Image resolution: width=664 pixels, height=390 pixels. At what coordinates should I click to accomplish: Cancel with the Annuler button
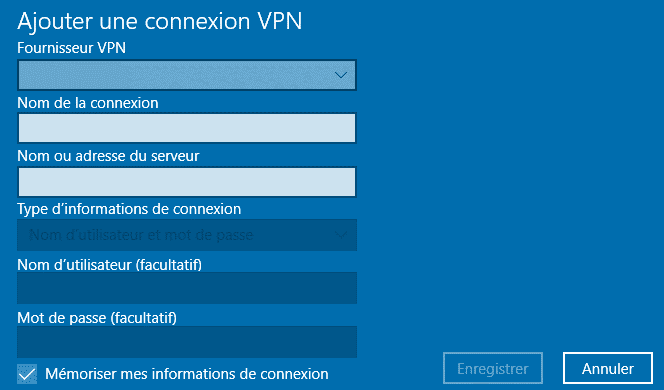pyautogui.click(x=608, y=368)
